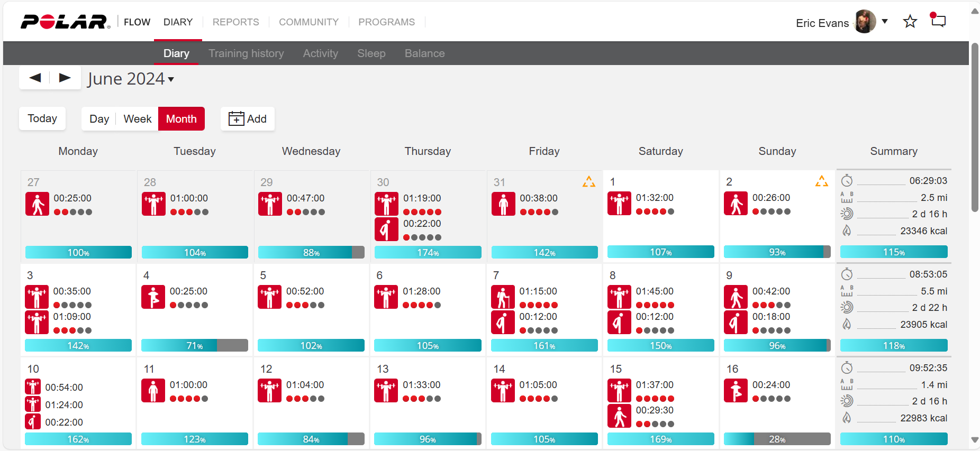Open the seated workout icon on June 4
This screenshot has width=980, height=451.
(x=153, y=297)
